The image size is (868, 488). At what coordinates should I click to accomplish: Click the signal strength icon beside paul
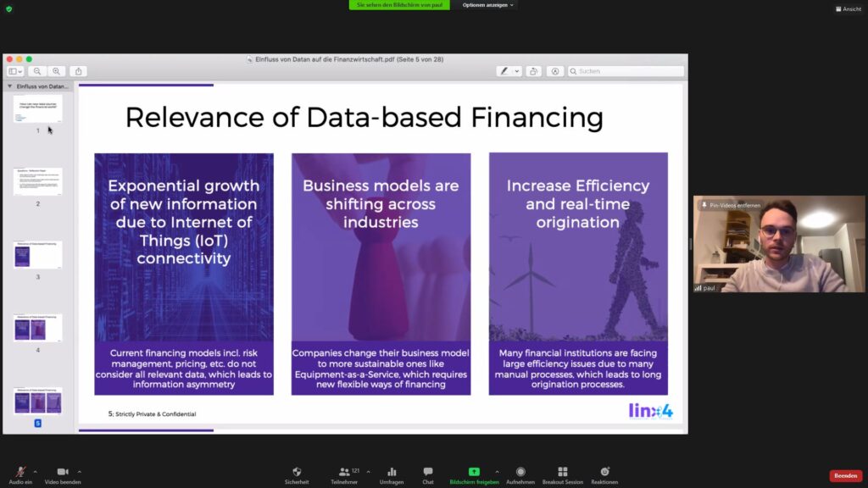698,288
